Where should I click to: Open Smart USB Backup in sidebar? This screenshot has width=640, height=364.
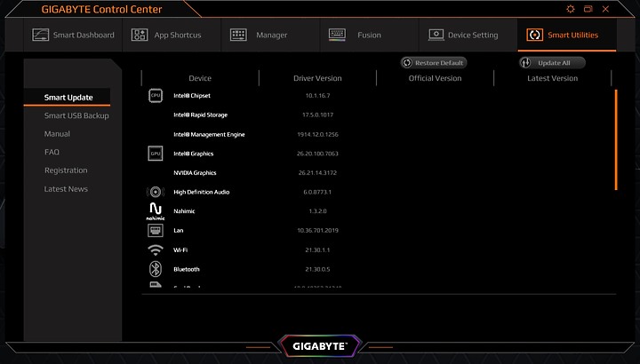[76, 115]
